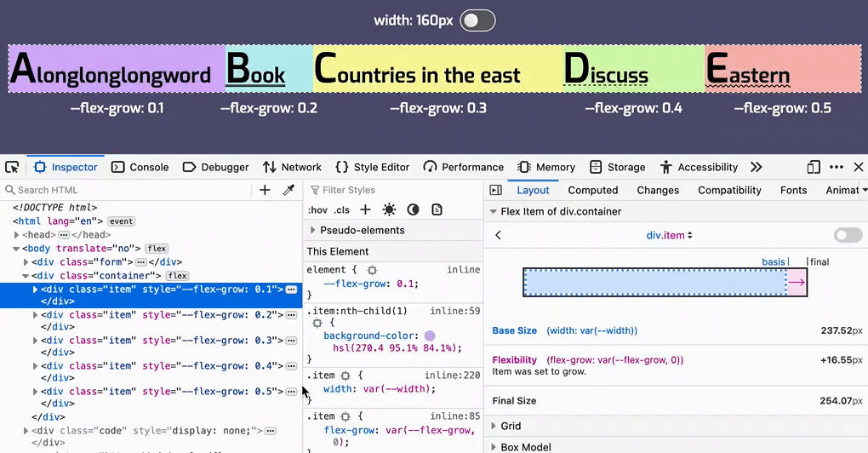This screenshot has height=453, width=868.
Task: Show more DevTools tabs chevron
Action: pos(756,167)
